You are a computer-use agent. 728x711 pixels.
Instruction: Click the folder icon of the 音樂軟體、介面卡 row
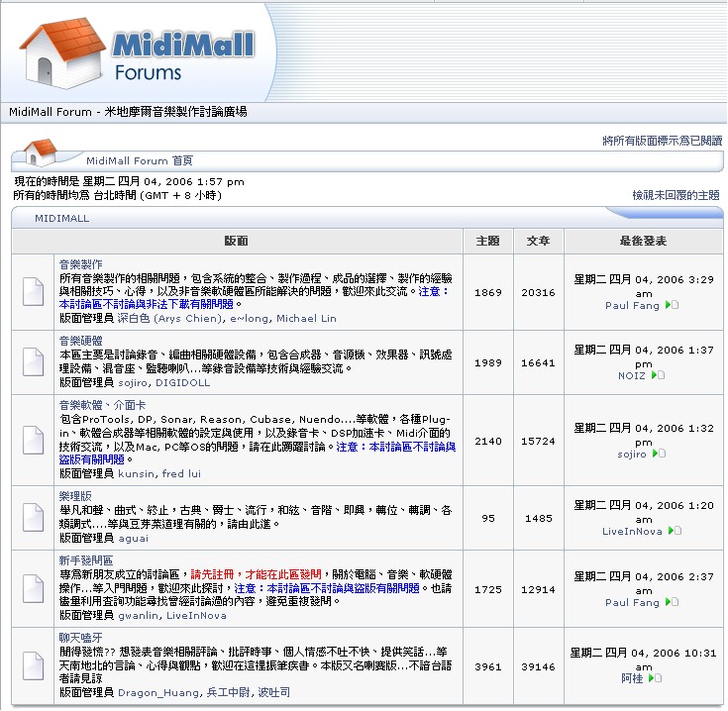click(33, 440)
